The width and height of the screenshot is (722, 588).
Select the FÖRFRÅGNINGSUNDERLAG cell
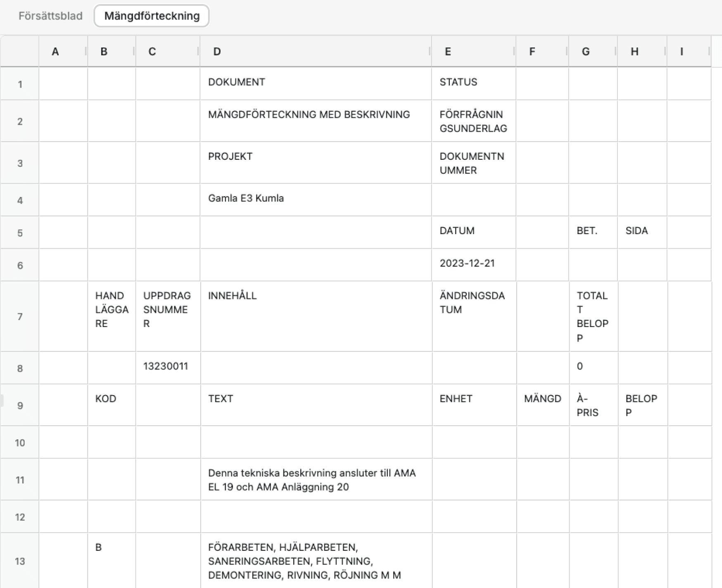(474, 121)
